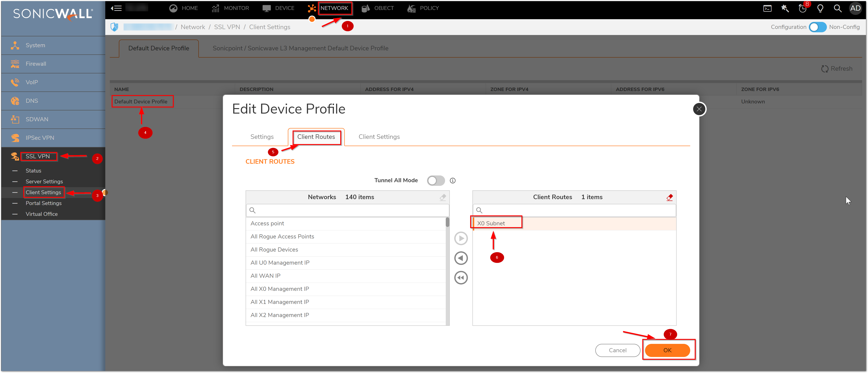The height and width of the screenshot is (373, 868).
Task: Click the lightbulb tips icon
Action: click(820, 8)
